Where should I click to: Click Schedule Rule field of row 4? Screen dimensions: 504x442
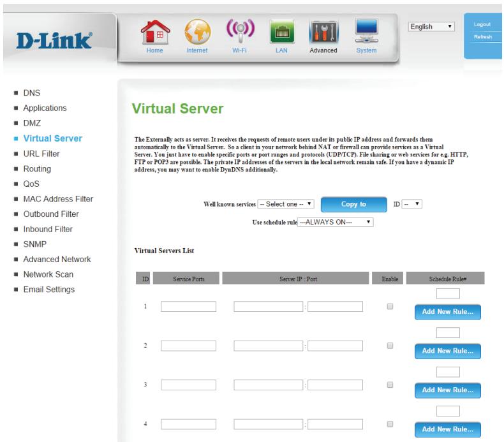coord(448,411)
